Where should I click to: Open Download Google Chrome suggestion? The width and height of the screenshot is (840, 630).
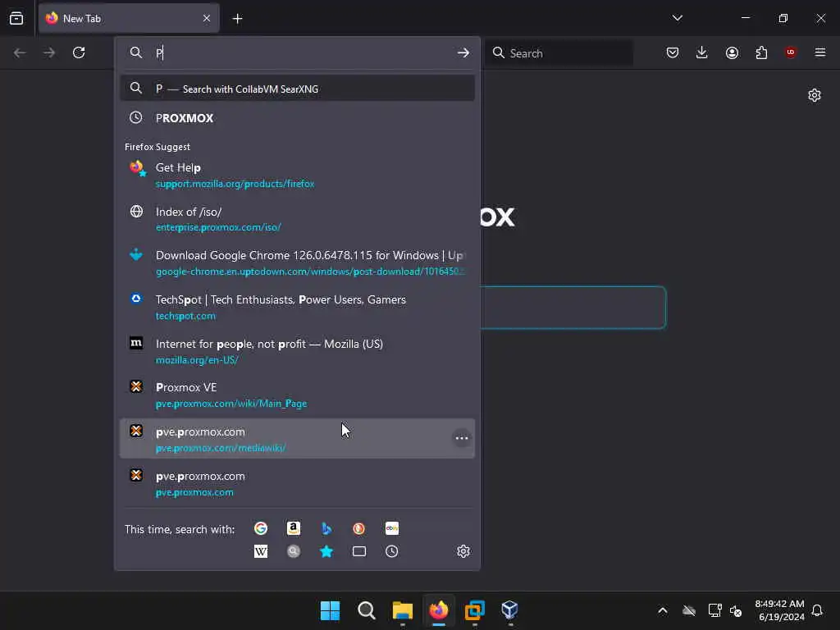click(x=297, y=263)
